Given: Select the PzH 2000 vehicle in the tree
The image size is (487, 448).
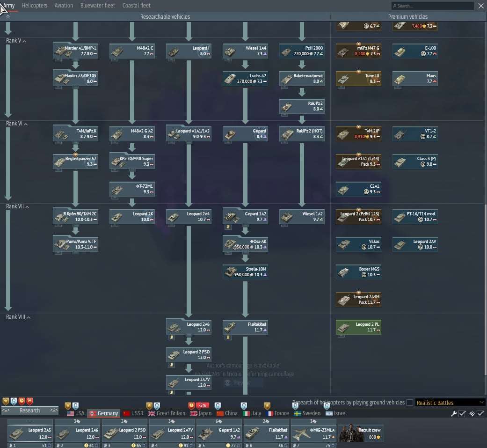Looking at the screenshot, I should tap(302, 51).
